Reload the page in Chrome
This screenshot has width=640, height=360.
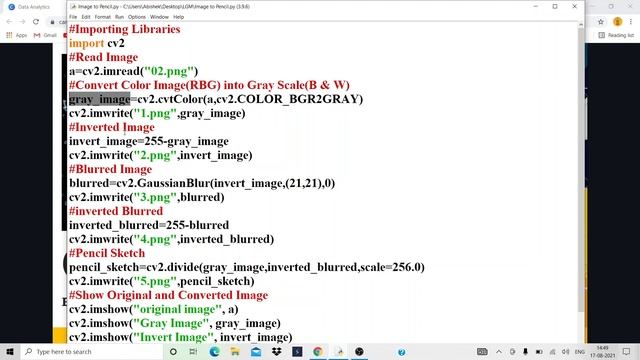pos(36,22)
